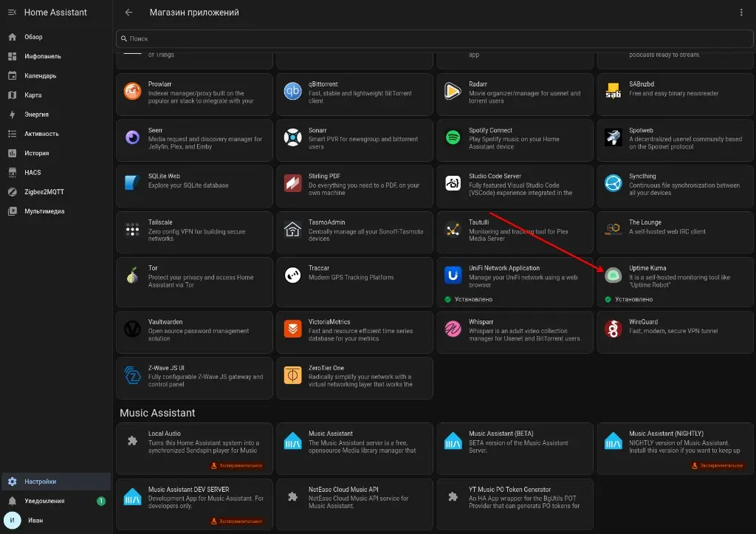Open Music Assistant DEV SERVER card title
The width and height of the screenshot is (756, 534).
pyautogui.click(x=188, y=489)
